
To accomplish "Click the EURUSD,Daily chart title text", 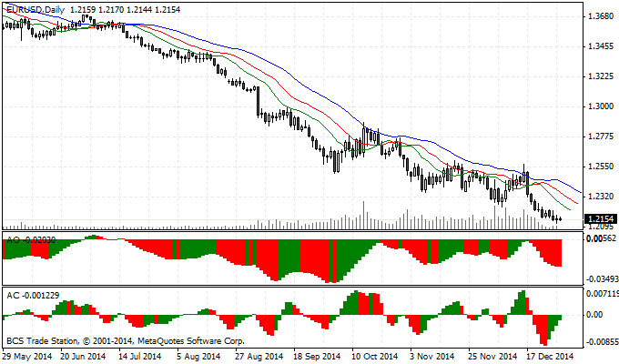I will 36,10.
